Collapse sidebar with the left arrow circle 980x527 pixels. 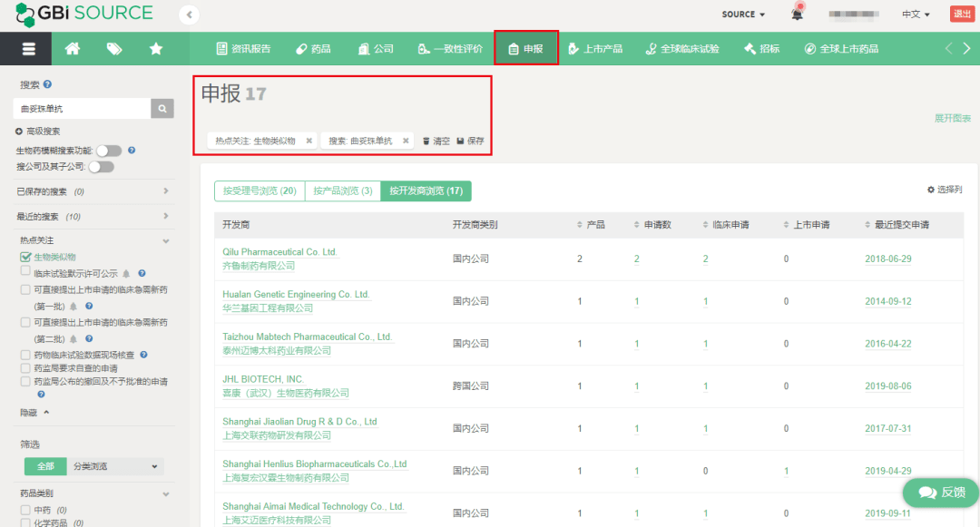coord(189,15)
